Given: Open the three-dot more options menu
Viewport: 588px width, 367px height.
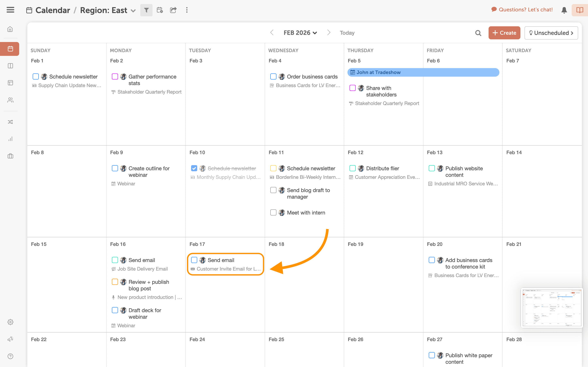Looking at the screenshot, I should (x=187, y=10).
